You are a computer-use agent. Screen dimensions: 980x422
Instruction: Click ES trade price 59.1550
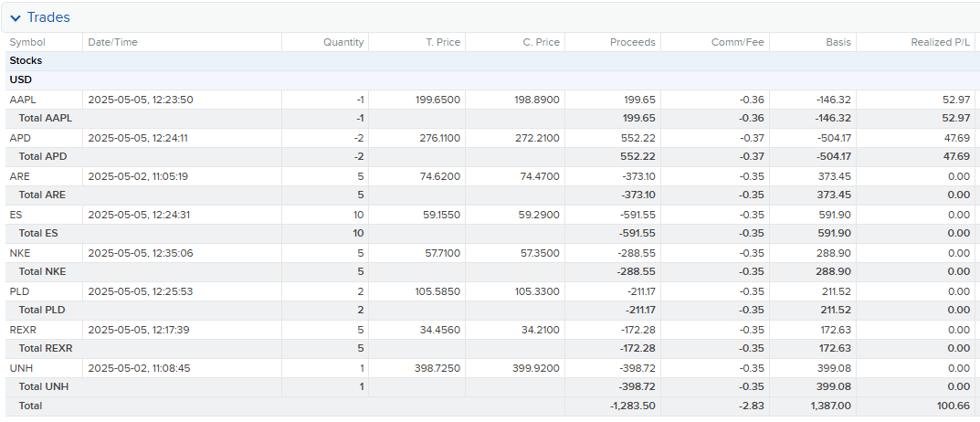coord(440,215)
